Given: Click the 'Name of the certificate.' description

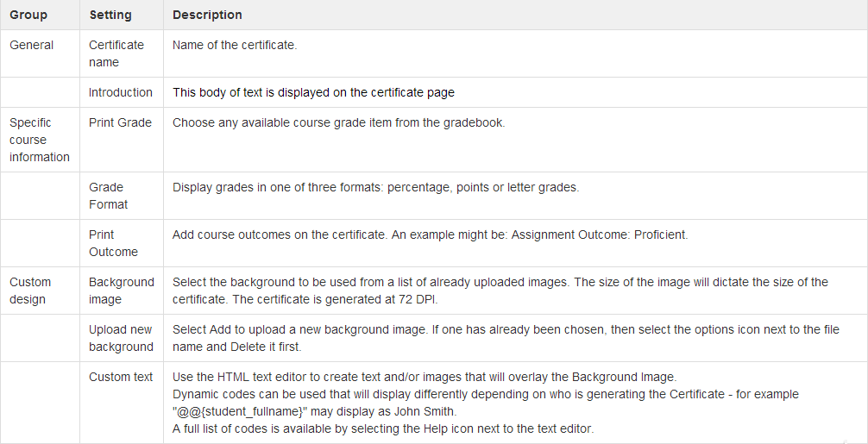Looking at the screenshot, I should [x=235, y=45].
